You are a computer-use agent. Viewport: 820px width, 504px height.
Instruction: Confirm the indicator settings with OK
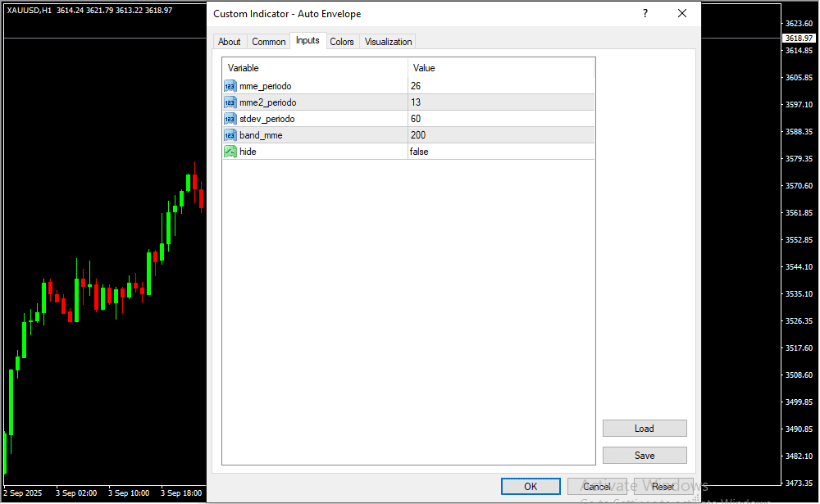531,487
